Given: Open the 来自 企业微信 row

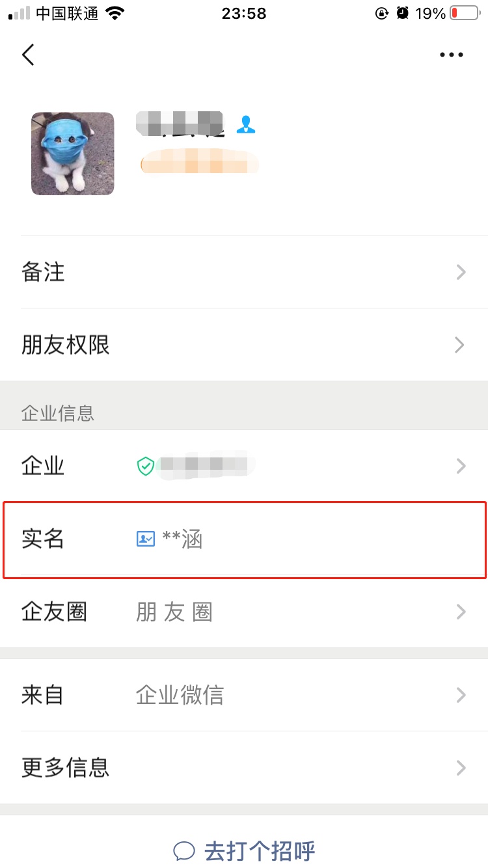Looking at the screenshot, I should [243, 695].
